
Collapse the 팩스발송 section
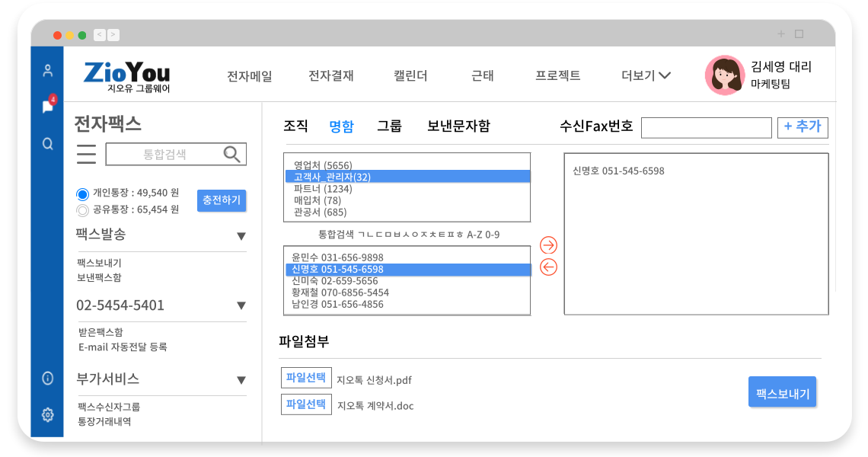241,236
